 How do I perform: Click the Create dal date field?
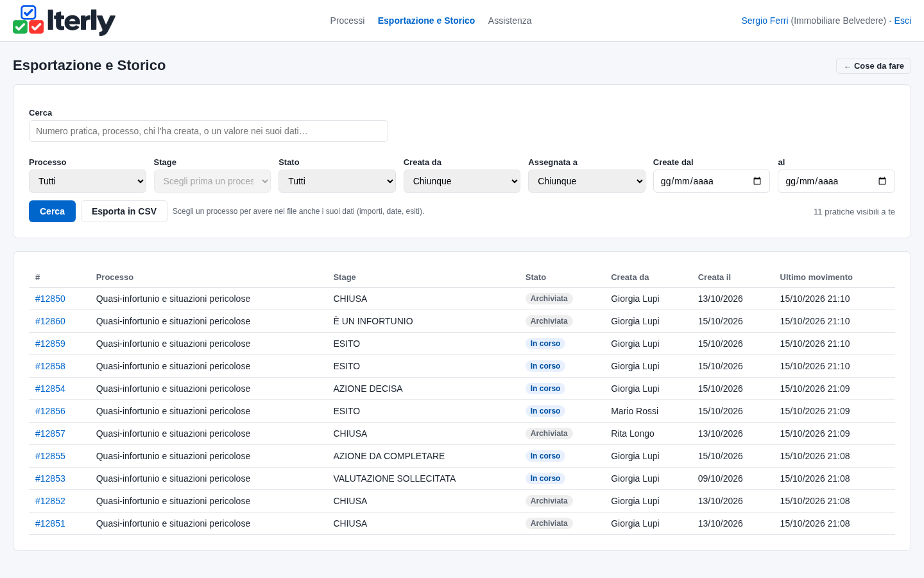[711, 181]
